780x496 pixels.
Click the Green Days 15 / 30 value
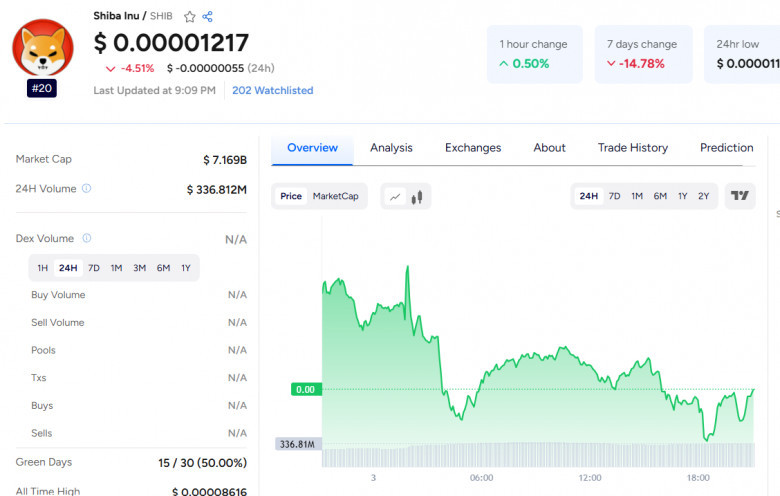pos(202,463)
